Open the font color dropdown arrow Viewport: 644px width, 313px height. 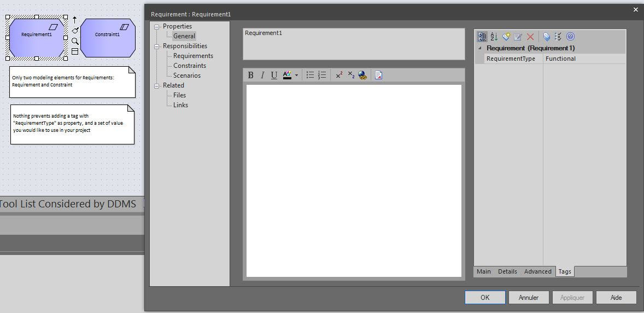[296, 76]
